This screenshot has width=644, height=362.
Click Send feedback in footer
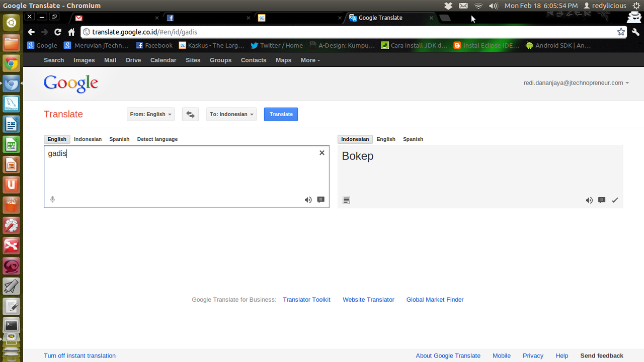coord(602,355)
